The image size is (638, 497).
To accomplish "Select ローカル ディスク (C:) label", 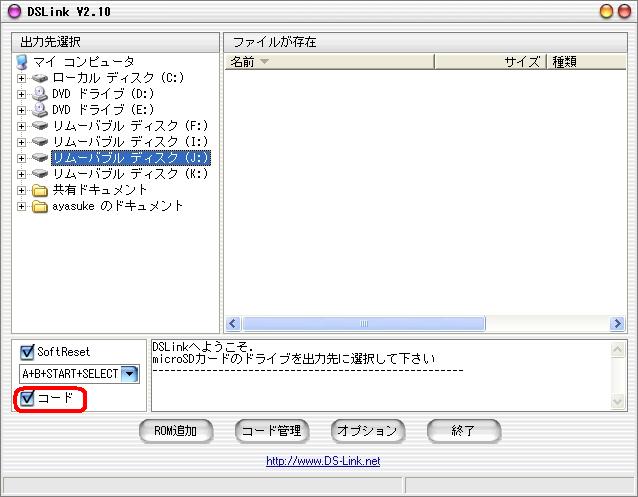I will pyautogui.click(x=118, y=77).
